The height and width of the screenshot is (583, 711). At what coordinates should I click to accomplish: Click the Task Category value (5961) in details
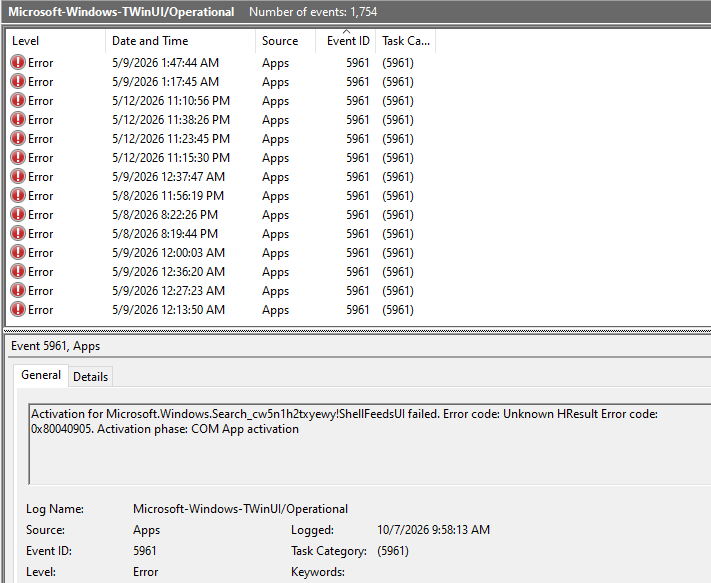tap(393, 551)
